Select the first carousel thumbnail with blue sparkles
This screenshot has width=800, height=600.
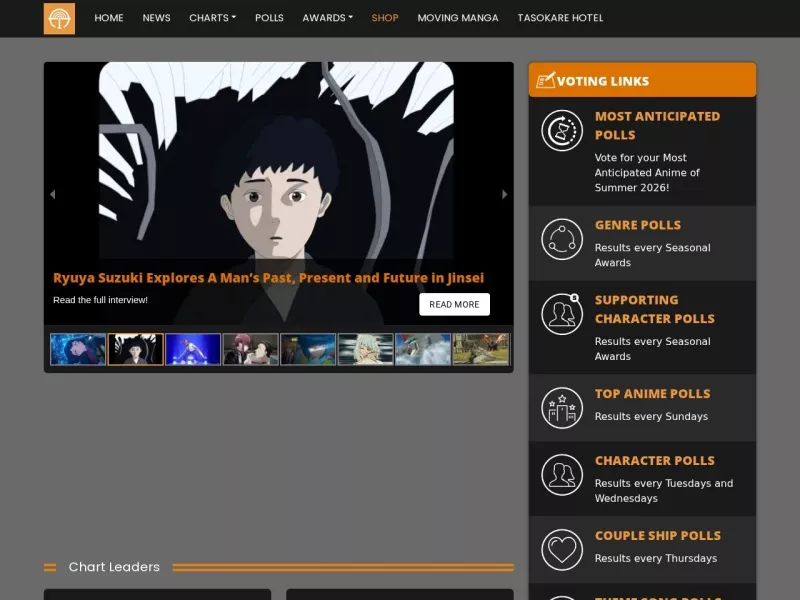(78, 349)
